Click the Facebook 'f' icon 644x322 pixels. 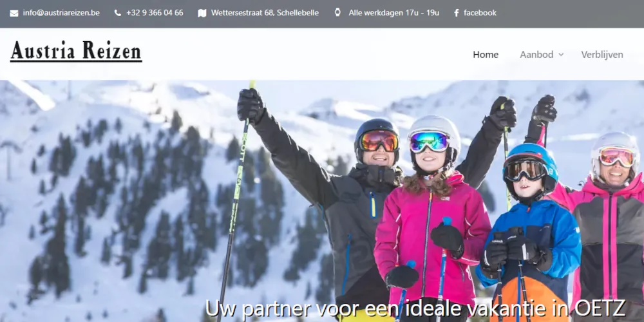coord(457,13)
